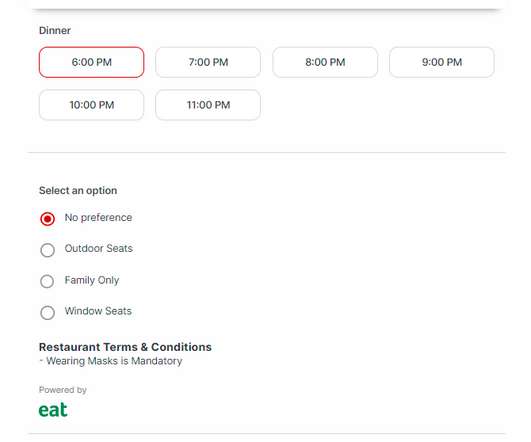Click the Restaurant Terms & Conditions heading
The width and height of the screenshot is (531, 442).
click(125, 347)
